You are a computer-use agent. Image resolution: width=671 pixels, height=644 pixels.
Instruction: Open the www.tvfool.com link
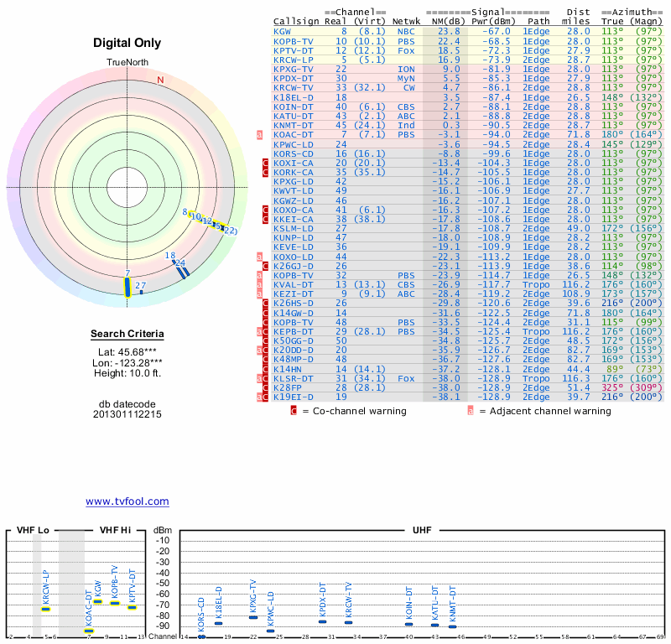click(127, 501)
